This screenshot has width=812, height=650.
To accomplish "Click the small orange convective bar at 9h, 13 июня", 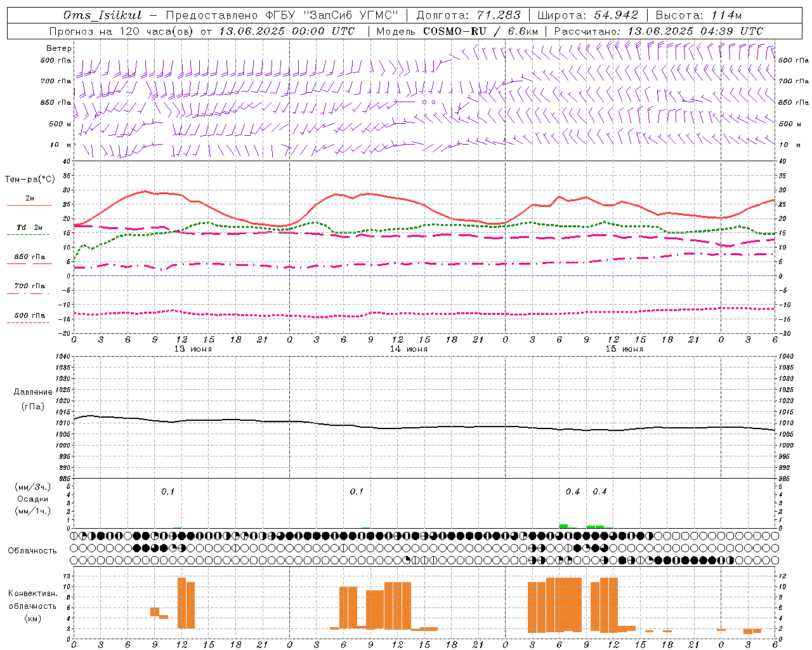I will pyautogui.click(x=155, y=612).
